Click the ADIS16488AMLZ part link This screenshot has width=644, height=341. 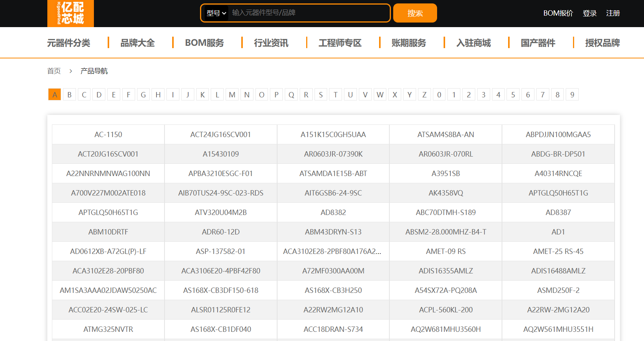click(x=558, y=271)
